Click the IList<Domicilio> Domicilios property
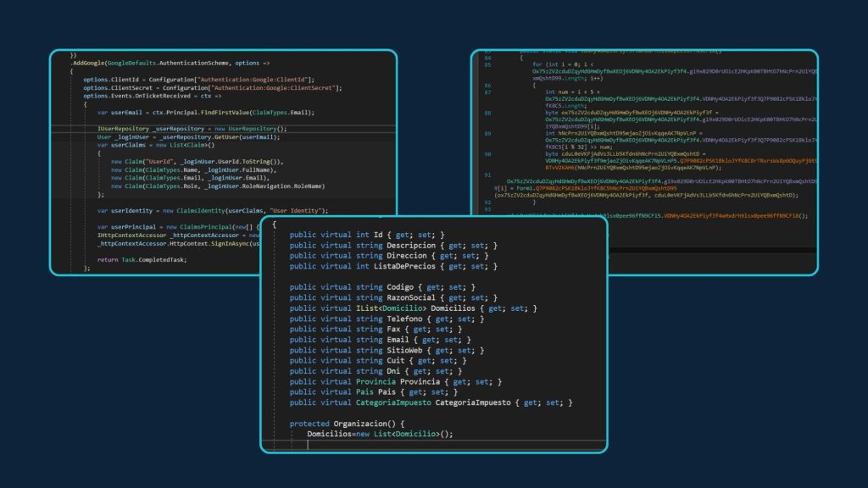Viewport: 868px width, 488px height. tap(413, 308)
